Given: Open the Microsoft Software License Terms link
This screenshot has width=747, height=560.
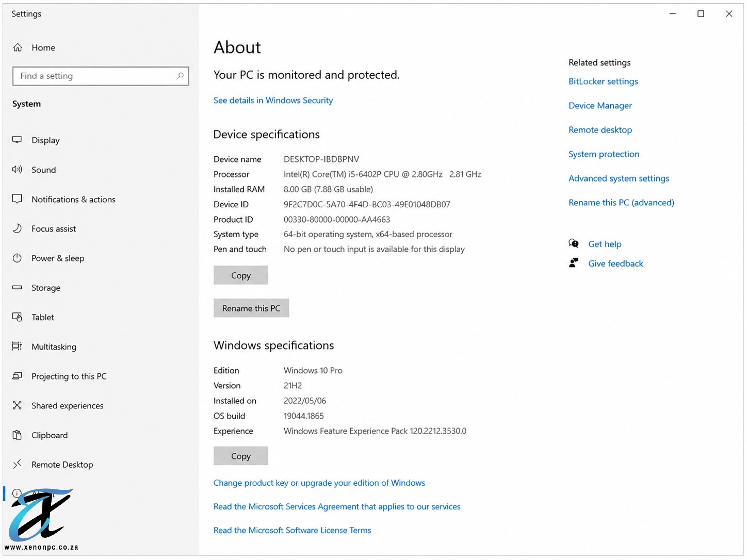Looking at the screenshot, I should [x=292, y=530].
